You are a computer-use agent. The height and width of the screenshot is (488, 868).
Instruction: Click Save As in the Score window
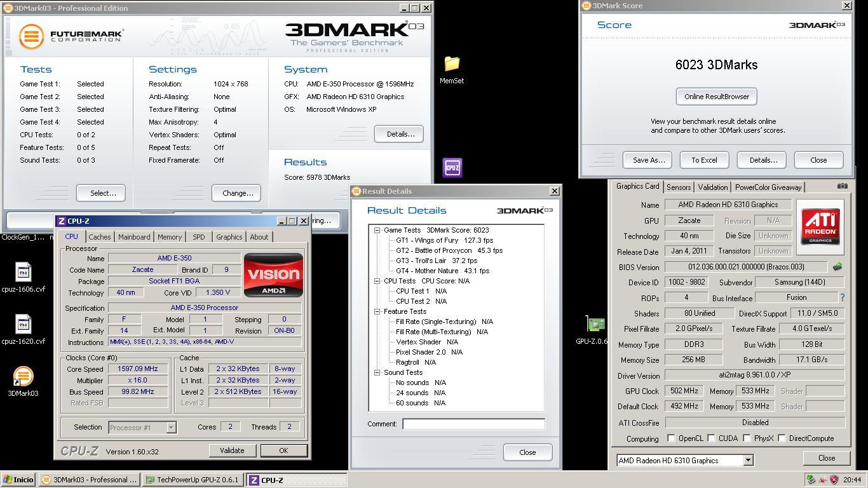click(648, 160)
